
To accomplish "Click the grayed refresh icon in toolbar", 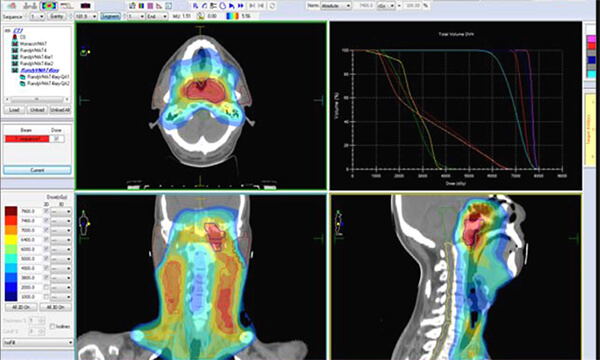I will pos(272,5).
